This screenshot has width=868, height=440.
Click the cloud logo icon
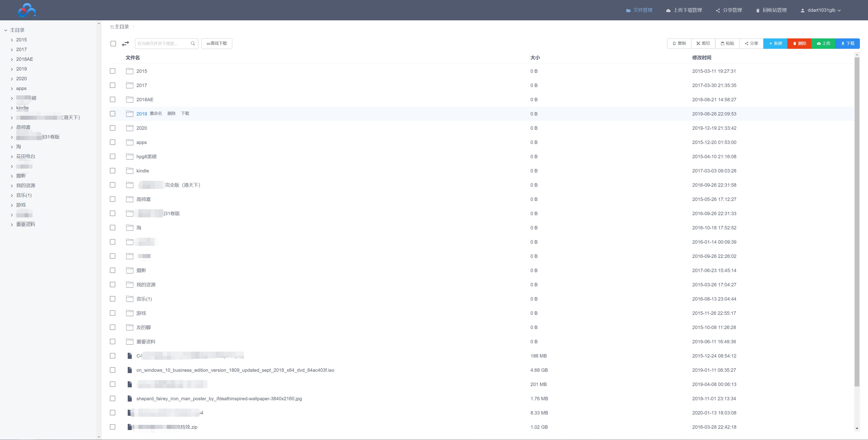[27, 10]
